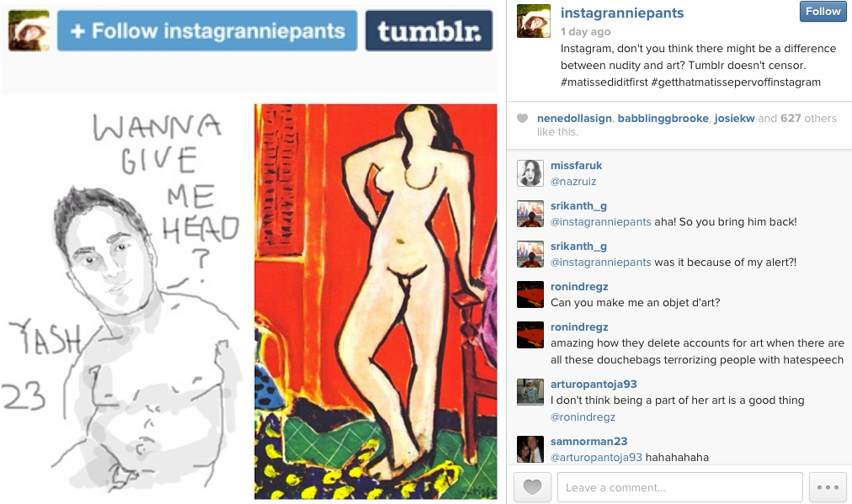Image resolution: width=852 pixels, height=504 pixels.
Task: Click the small heart icon next to likers
Action: [522, 118]
